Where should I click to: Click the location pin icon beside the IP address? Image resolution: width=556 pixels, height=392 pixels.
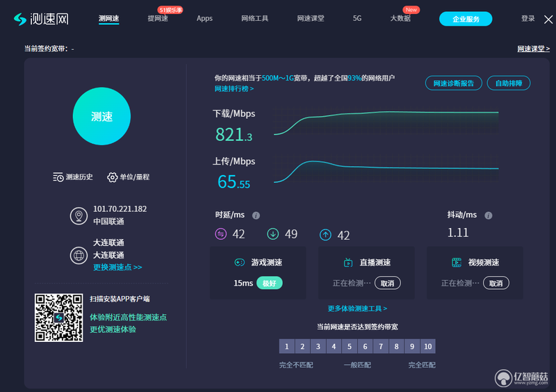point(79,215)
